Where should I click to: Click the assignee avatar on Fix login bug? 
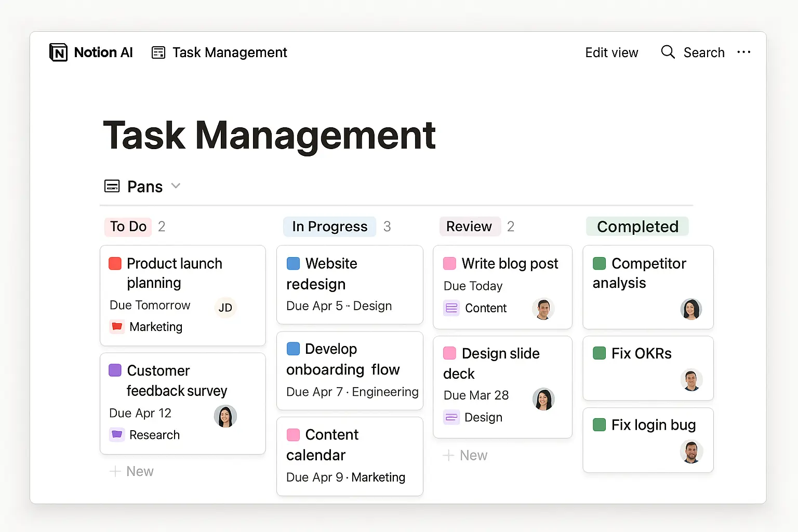[x=691, y=451]
